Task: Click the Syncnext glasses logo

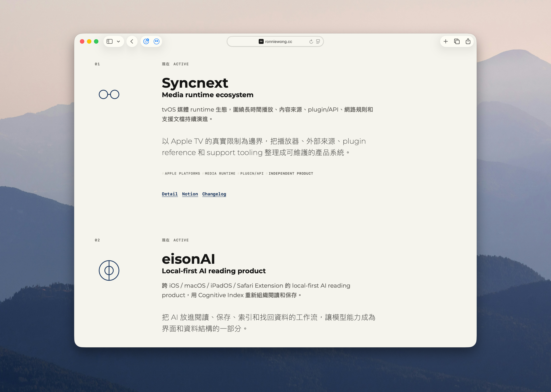Action: tap(109, 94)
